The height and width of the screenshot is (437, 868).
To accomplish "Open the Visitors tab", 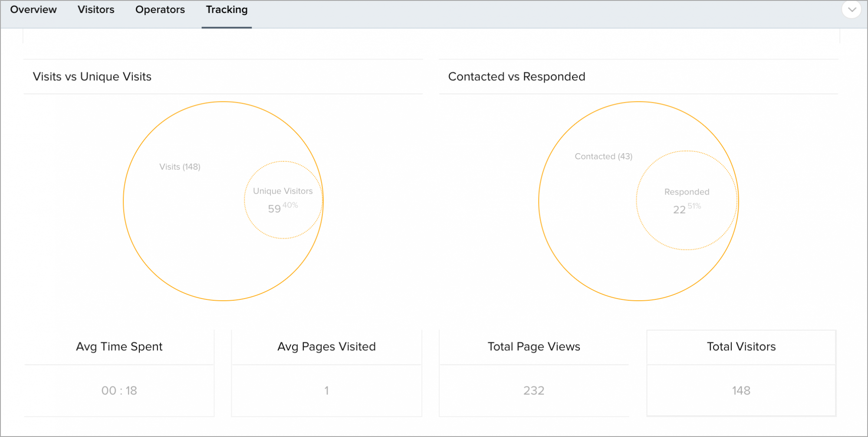I will pos(96,10).
